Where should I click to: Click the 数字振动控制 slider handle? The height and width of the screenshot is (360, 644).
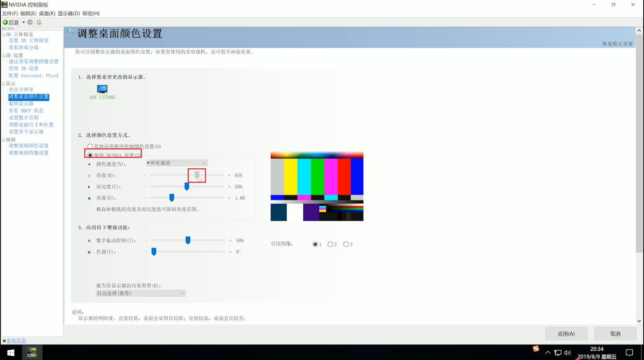pyautogui.click(x=188, y=241)
